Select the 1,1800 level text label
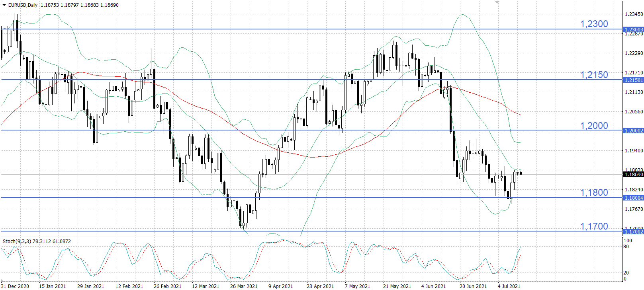This screenshot has height=290, width=644. tap(594, 193)
